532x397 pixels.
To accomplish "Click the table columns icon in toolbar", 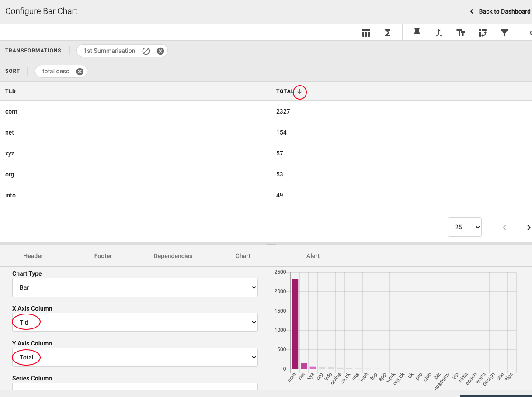I will (x=366, y=33).
